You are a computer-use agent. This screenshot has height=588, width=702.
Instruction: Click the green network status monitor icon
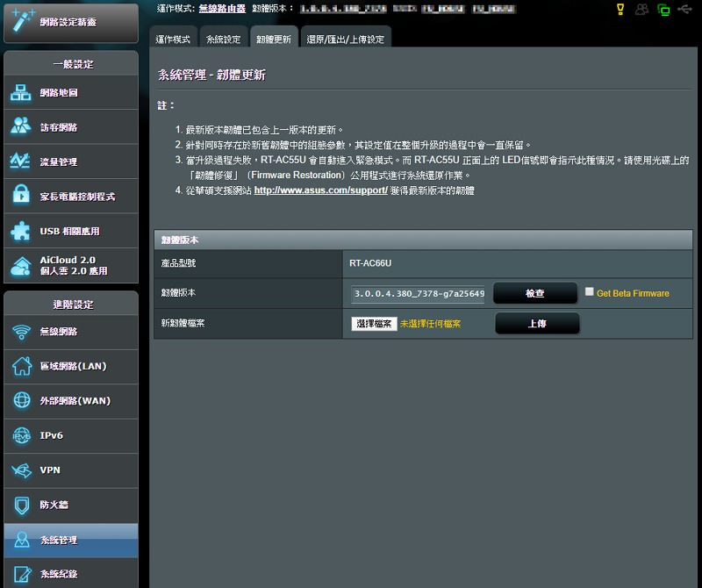[x=663, y=10]
